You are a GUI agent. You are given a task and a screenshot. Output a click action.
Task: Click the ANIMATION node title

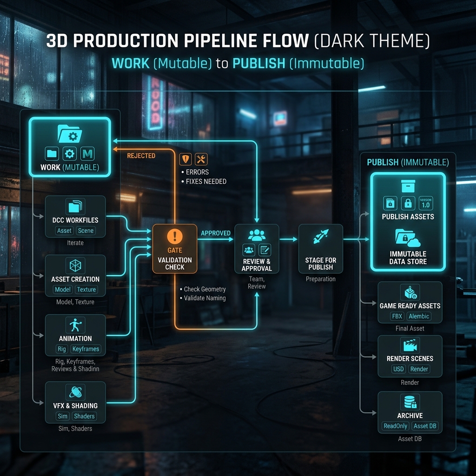[x=75, y=338]
